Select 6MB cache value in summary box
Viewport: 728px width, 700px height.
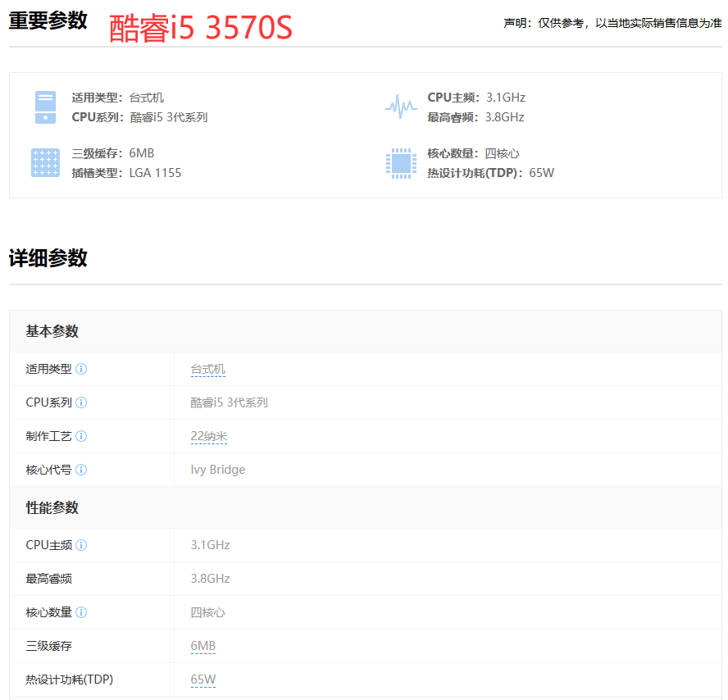142,153
